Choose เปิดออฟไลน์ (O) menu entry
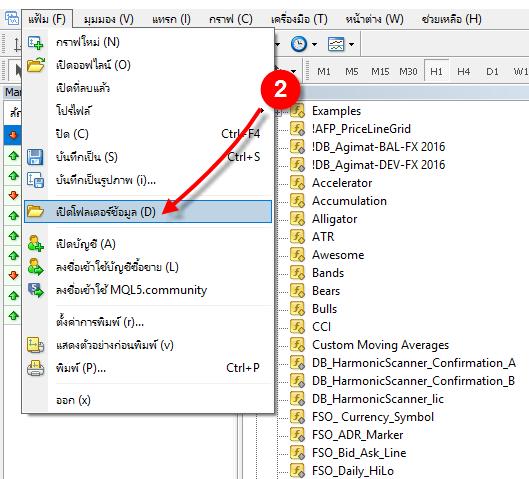The height and width of the screenshot is (479, 529). (148, 65)
